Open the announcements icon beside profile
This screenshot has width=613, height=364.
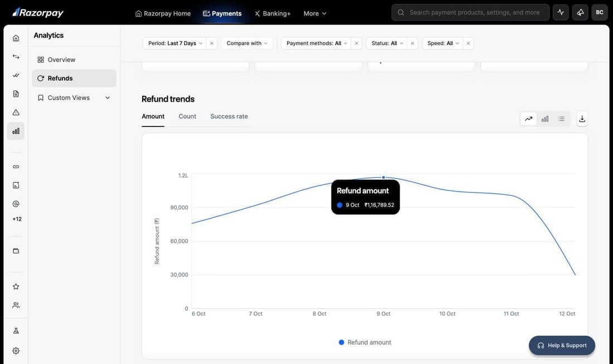580,12
